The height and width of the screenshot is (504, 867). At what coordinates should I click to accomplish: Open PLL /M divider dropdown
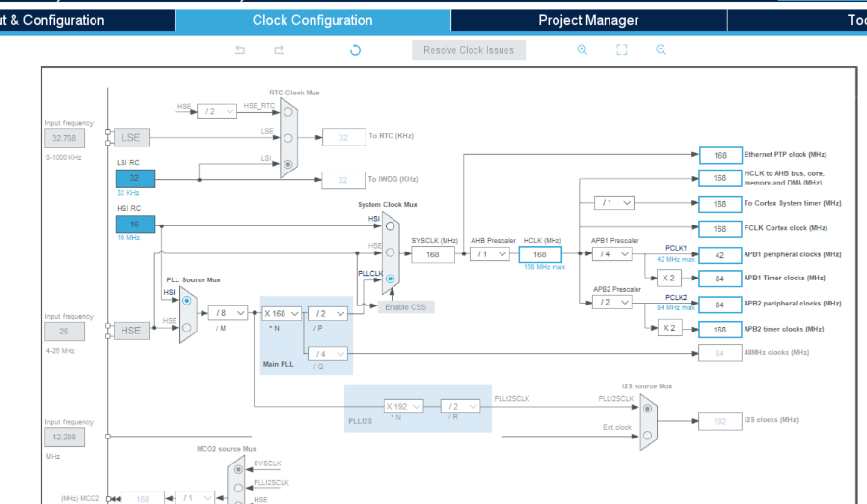pyautogui.click(x=228, y=313)
